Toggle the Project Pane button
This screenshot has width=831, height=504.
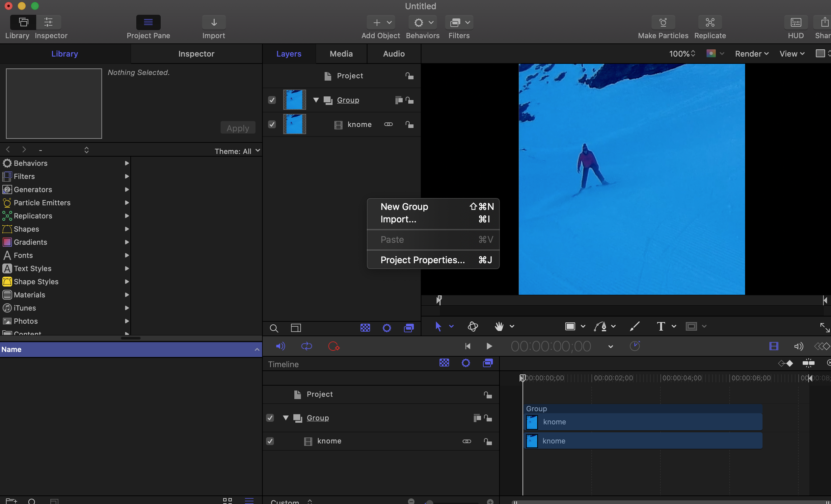tap(148, 22)
